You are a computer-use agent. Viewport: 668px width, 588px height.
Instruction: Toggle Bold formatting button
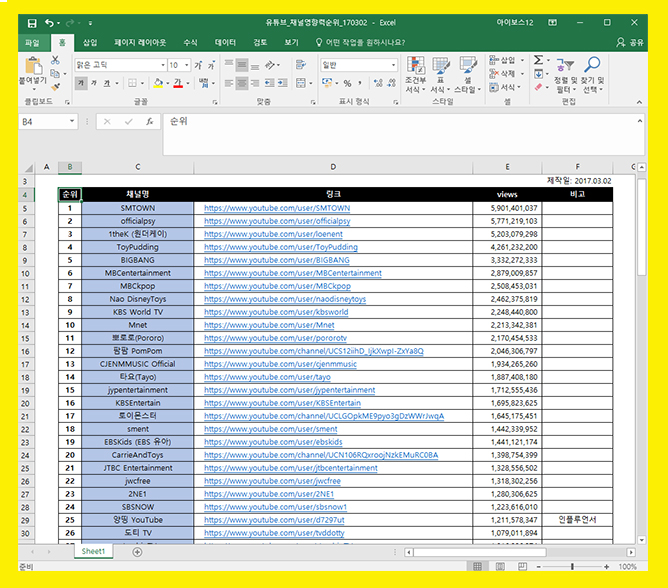click(x=81, y=83)
